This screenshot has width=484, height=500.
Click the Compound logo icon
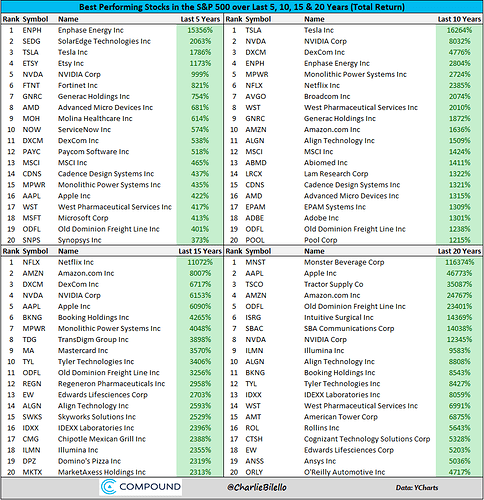[108, 487]
